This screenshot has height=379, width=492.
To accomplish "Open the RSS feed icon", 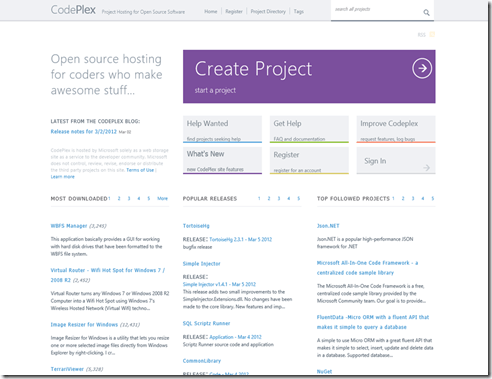I will coord(432,34).
